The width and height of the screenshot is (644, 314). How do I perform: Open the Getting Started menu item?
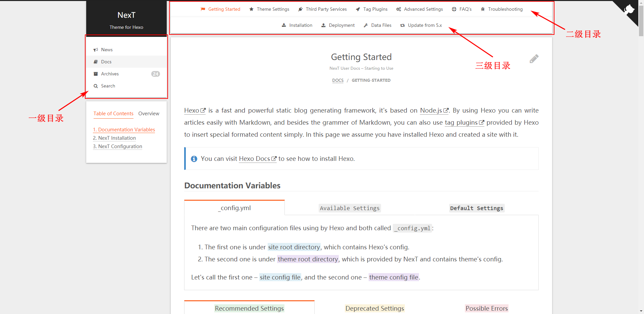tap(220, 9)
